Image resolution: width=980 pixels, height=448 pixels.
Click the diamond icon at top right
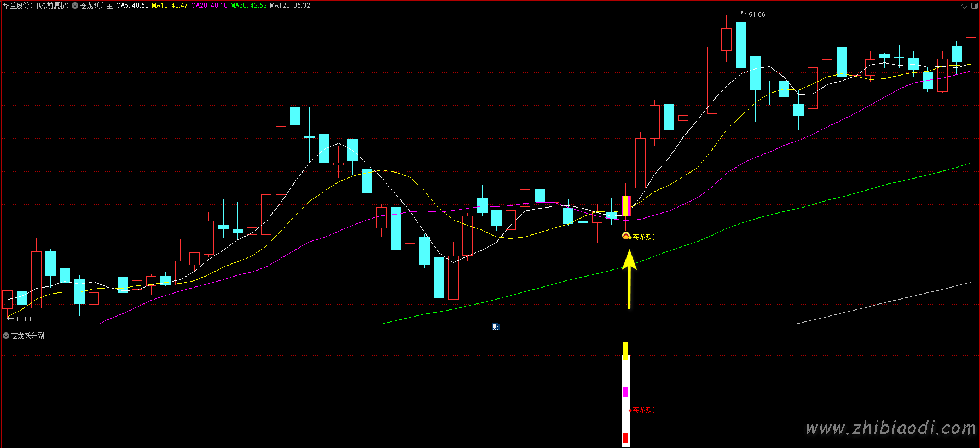[x=964, y=5]
